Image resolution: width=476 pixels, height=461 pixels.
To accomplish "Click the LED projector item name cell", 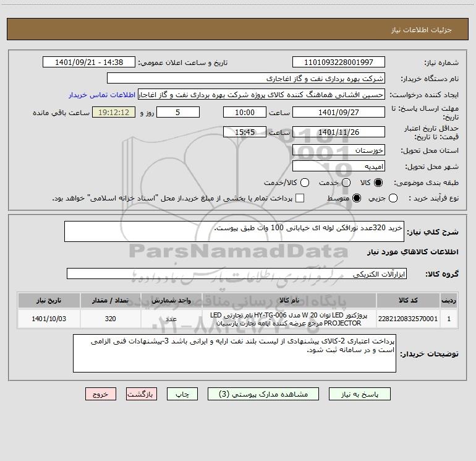I will (289, 319).
